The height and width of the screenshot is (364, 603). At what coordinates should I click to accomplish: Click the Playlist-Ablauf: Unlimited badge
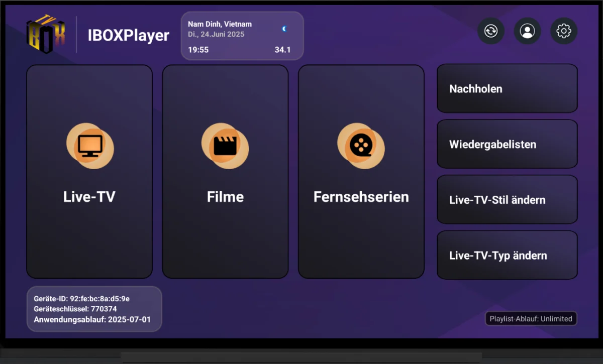coord(531,318)
